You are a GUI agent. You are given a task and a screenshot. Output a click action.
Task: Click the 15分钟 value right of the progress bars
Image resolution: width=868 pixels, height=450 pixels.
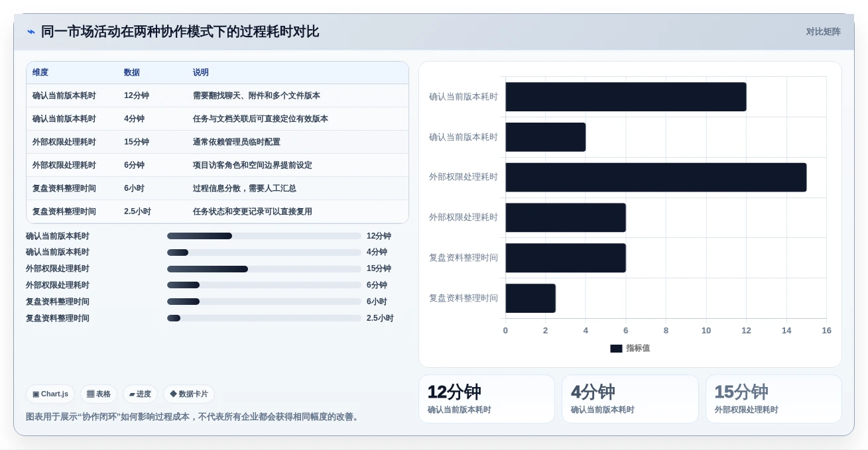[x=379, y=269]
